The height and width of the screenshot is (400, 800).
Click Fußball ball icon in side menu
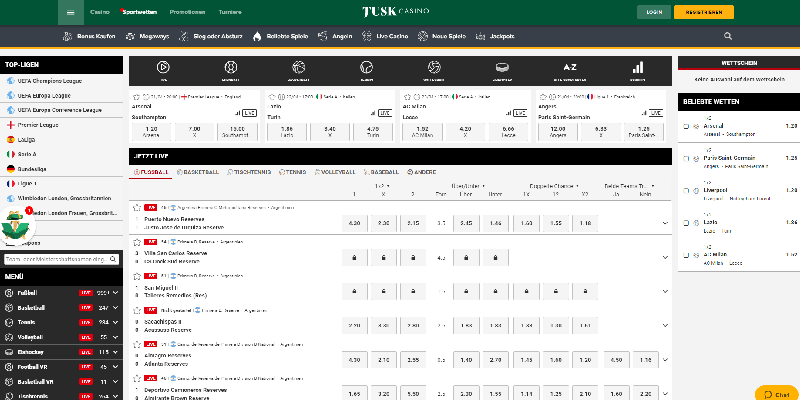pos(9,293)
